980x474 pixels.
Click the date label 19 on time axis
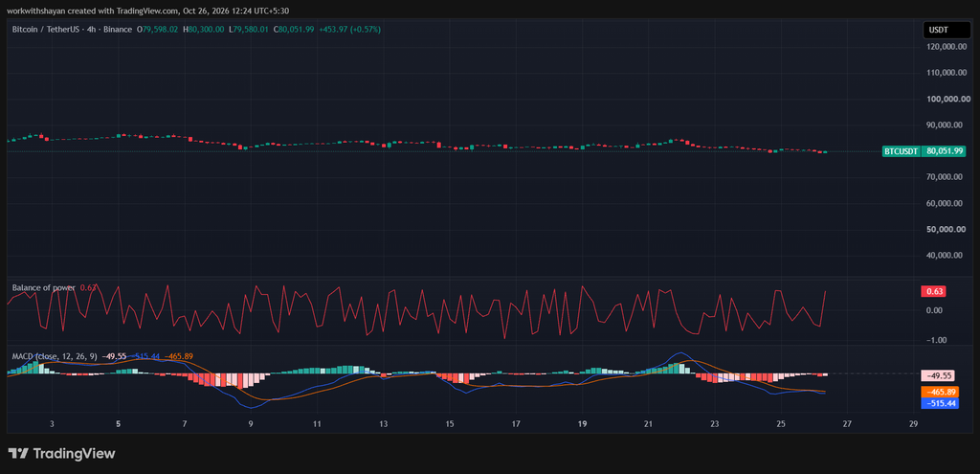[582, 424]
